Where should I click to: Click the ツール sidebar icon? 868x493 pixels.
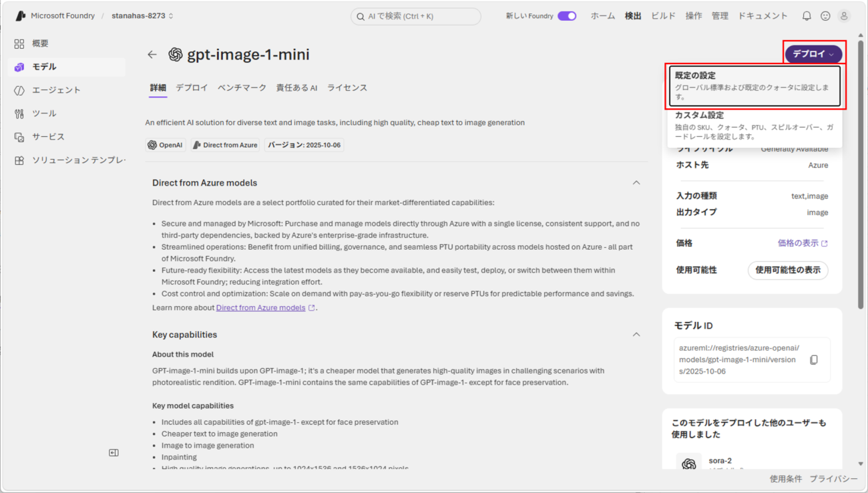pyautogui.click(x=19, y=114)
